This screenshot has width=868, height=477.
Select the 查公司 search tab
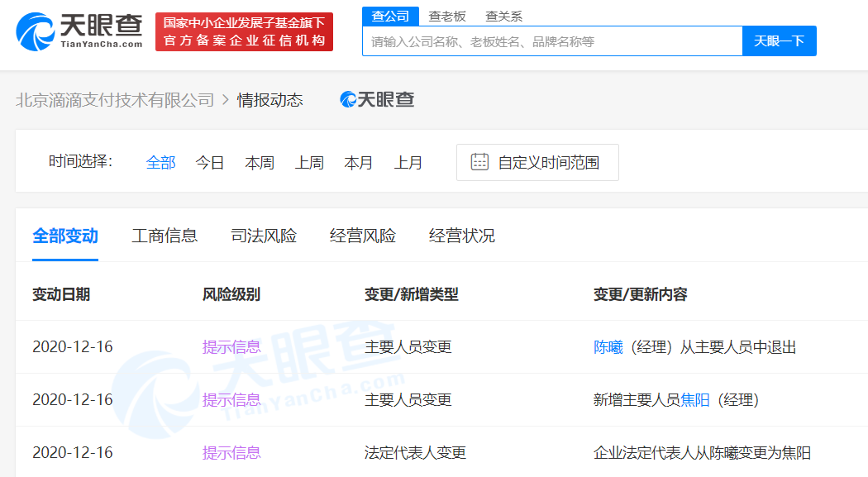(x=390, y=16)
